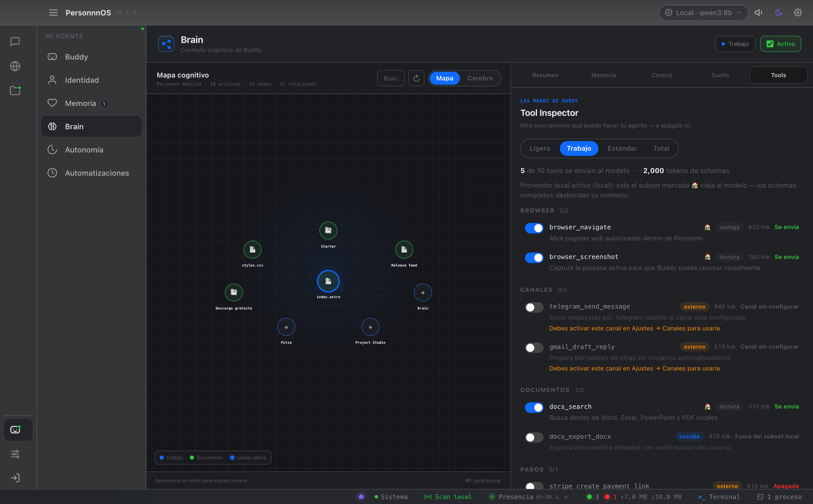Switch map view to Cerebro
Viewport: 813px width, 504px height.
point(480,78)
